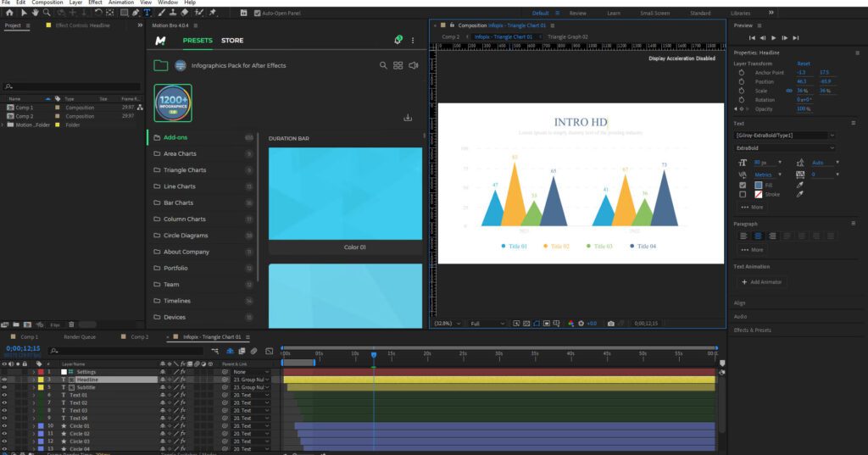Hide the Subtitle layer with eye icon
This screenshot has width=868, height=455.
pos(5,387)
